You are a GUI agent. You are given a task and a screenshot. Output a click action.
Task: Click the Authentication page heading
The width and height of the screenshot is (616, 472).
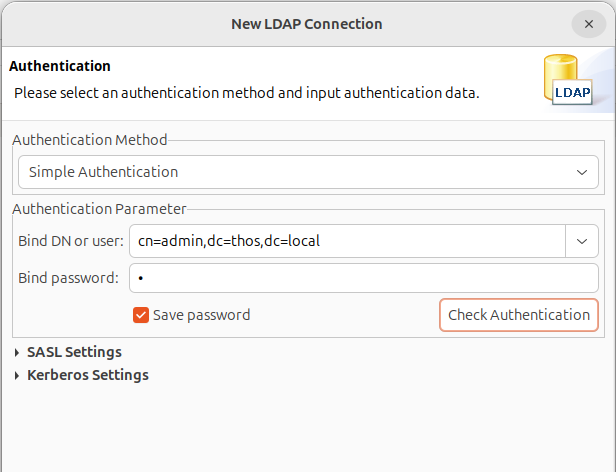click(60, 66)
